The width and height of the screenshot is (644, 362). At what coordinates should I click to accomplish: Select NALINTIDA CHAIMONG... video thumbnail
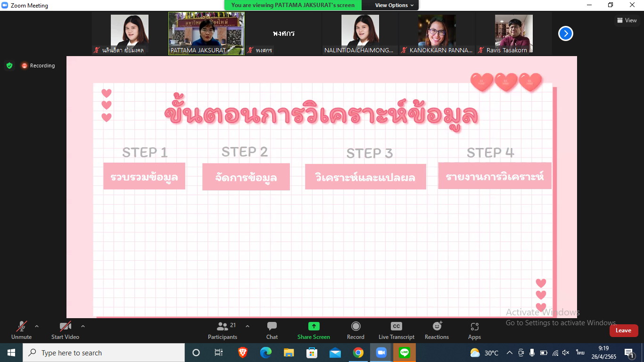[360, 33]
